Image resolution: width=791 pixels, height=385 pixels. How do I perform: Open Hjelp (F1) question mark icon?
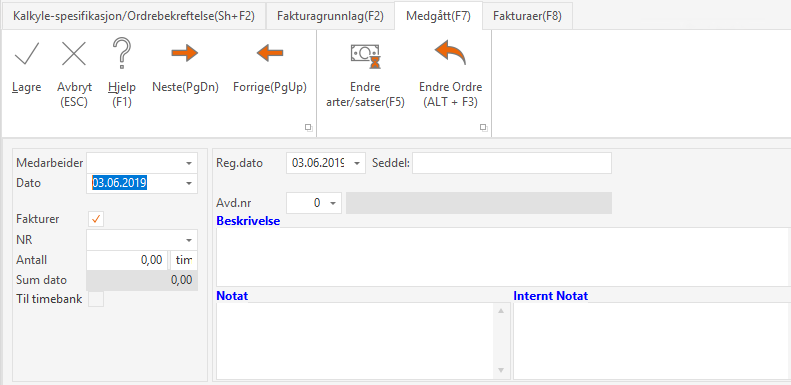[x=122, y=53]
